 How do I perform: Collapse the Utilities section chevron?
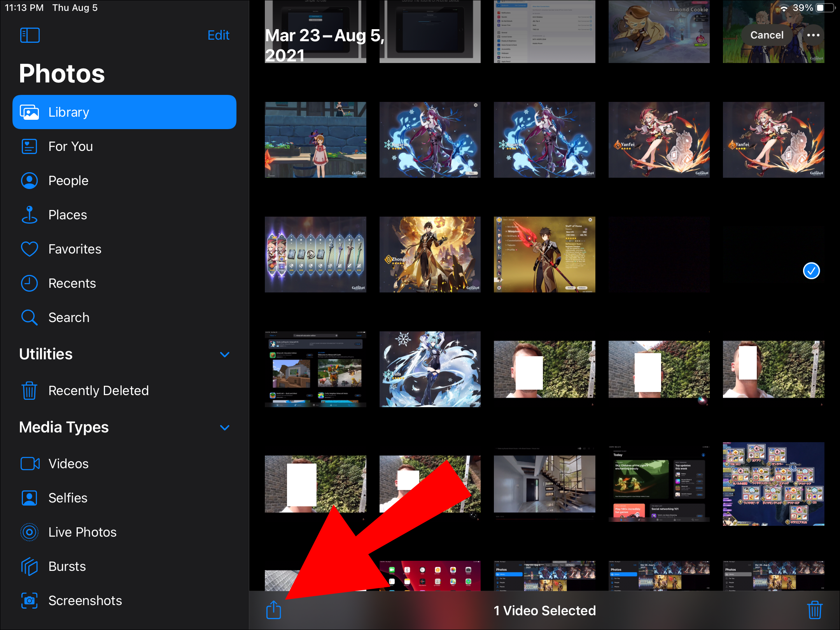click(224, 354)
